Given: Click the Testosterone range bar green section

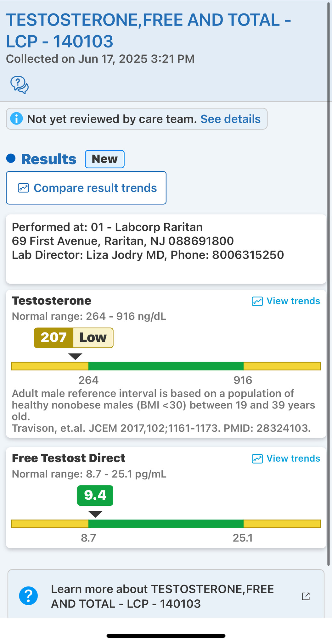Looking at the screenshot, I should click(166, 366).
